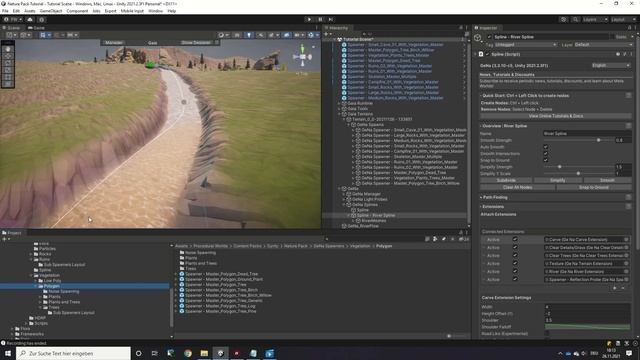Screen dimensions: 640x360
Task: Expand the Low Poly folder
Action: pos(36,281)
